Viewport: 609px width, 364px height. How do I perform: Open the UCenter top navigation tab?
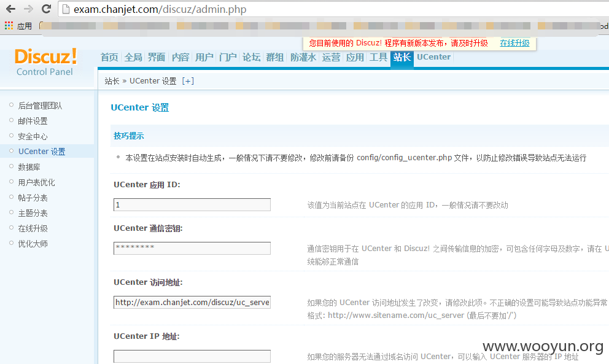point(434,57)
